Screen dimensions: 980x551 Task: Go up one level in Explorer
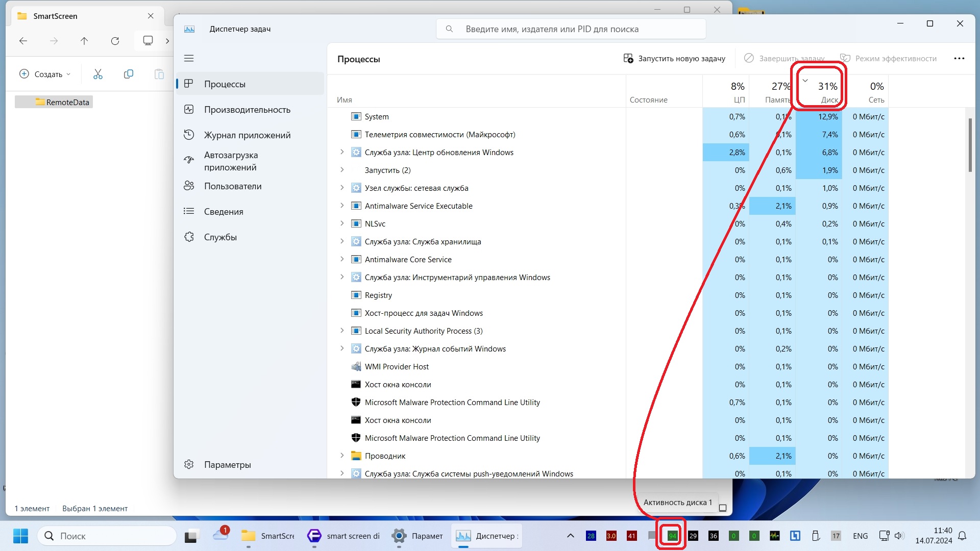click(84, 41)
